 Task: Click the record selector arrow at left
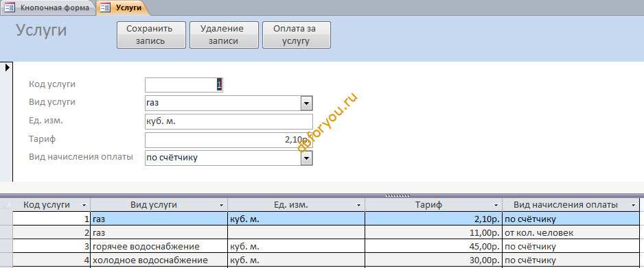point(7,68)
